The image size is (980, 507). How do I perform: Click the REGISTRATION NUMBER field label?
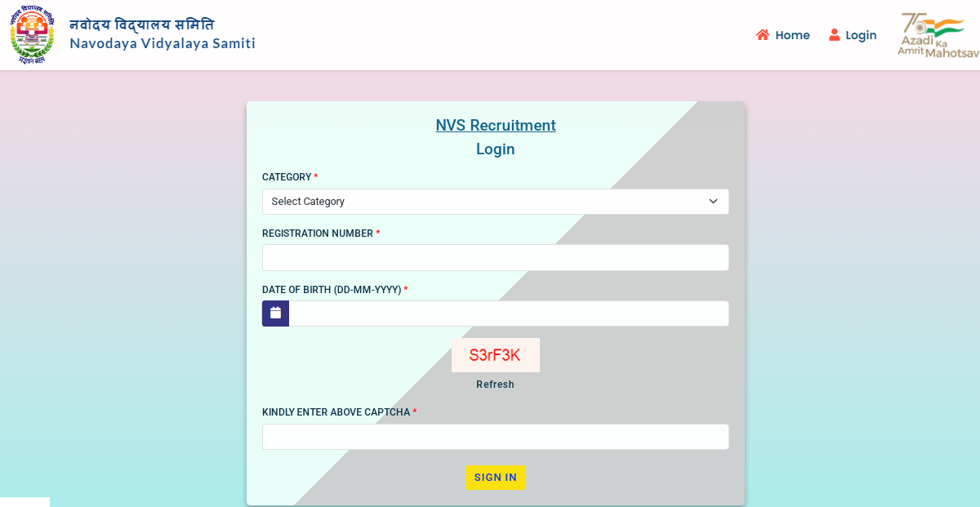(x=317, y=233)
